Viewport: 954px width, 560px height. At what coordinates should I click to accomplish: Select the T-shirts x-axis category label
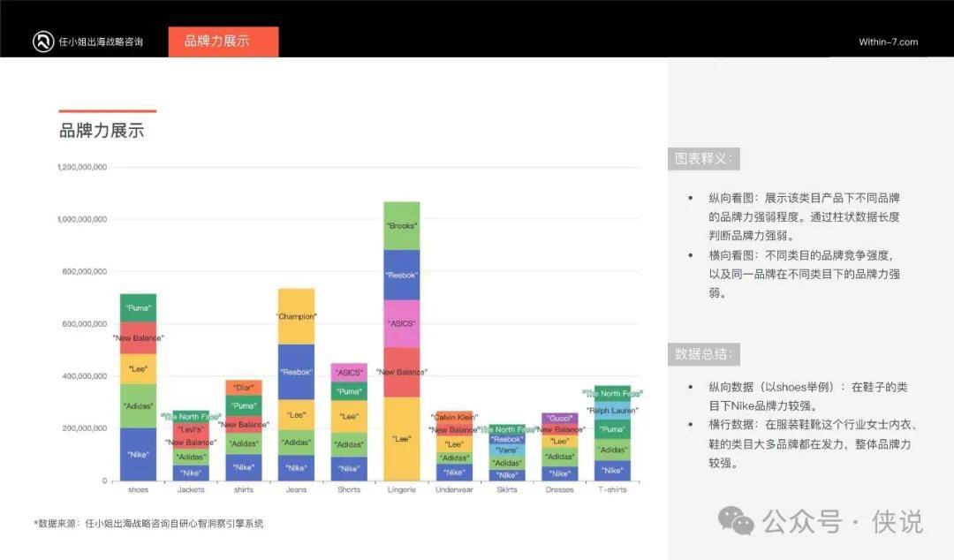[612, 490]
